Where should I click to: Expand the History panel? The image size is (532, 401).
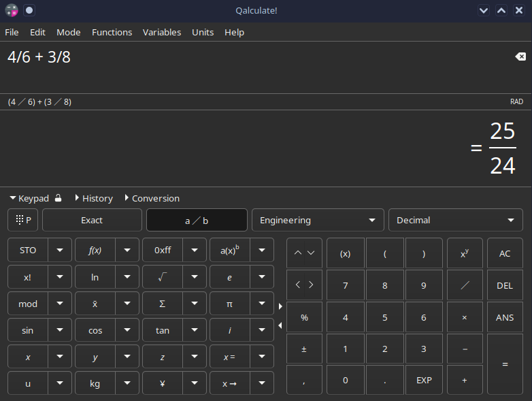pos(93,198)
